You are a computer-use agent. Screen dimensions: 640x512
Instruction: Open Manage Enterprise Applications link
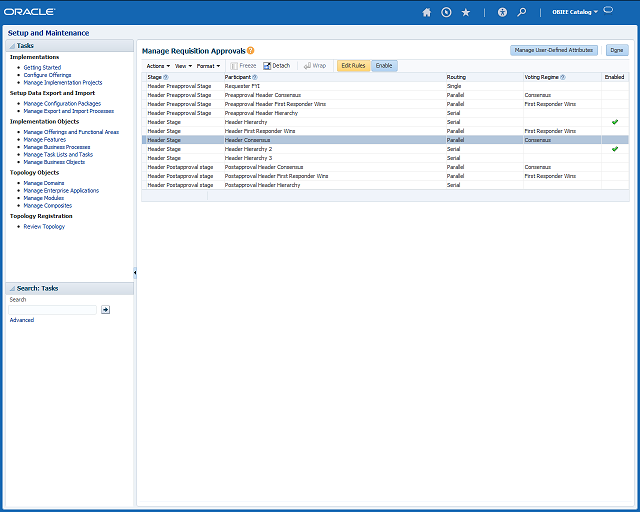pos(61,191)
